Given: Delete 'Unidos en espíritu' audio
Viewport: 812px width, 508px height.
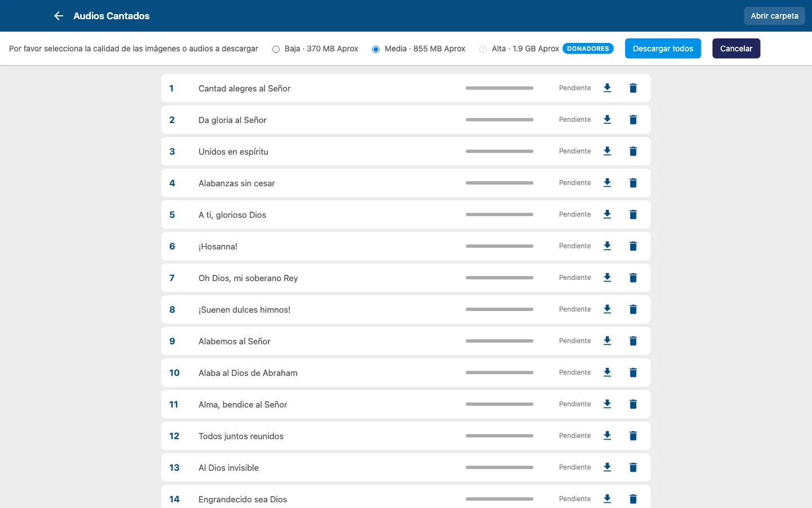Looking at the screenshot, I should 633,151.
